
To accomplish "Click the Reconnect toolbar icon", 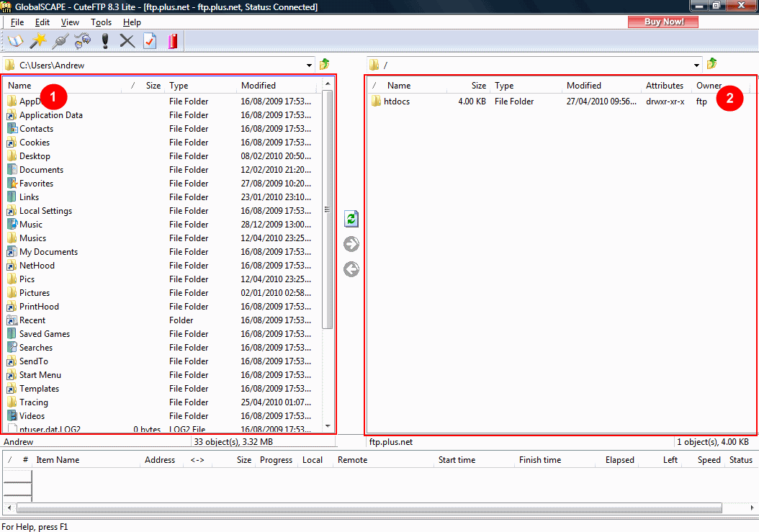I will (x=82, y=41).
